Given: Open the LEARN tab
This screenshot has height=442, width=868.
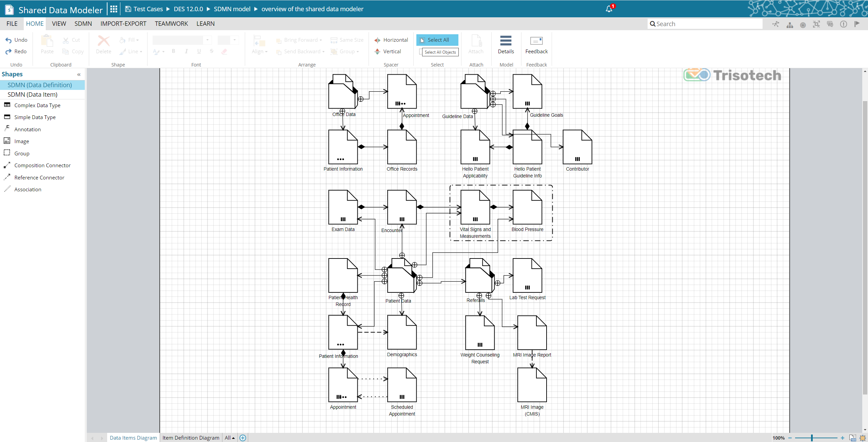Looking at the screenshot, I should click(205, 24).
